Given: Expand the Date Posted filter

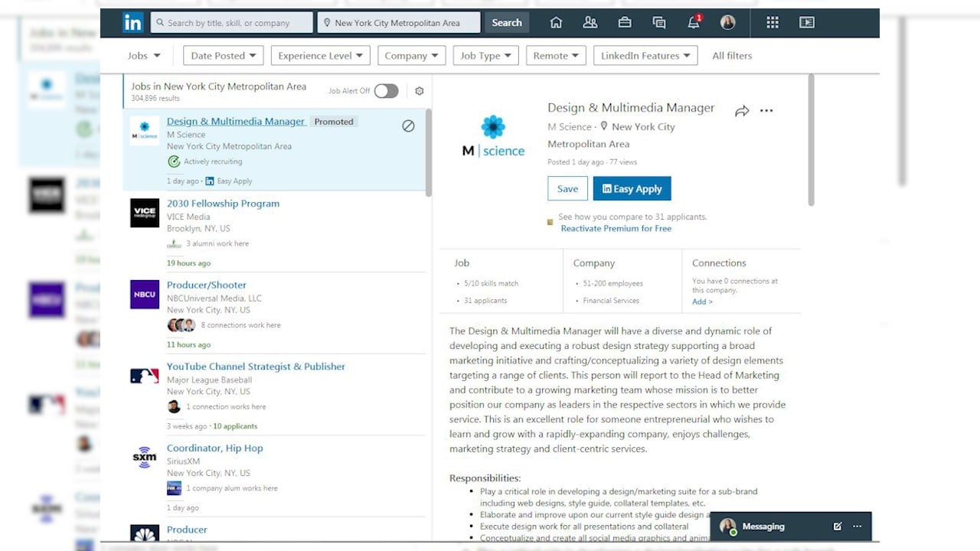Looking at the screenshot, I should 224,56.
